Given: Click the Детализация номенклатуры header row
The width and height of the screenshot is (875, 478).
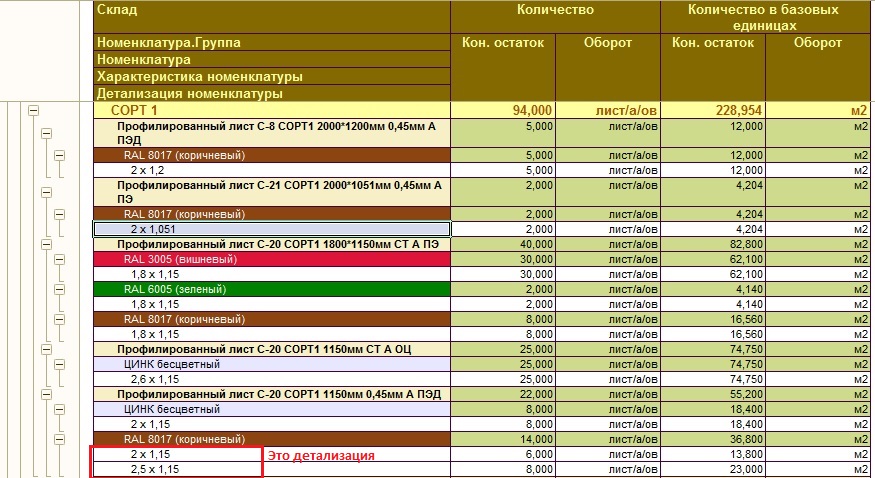Looking at the screenshot, I should tap(190, 93).
